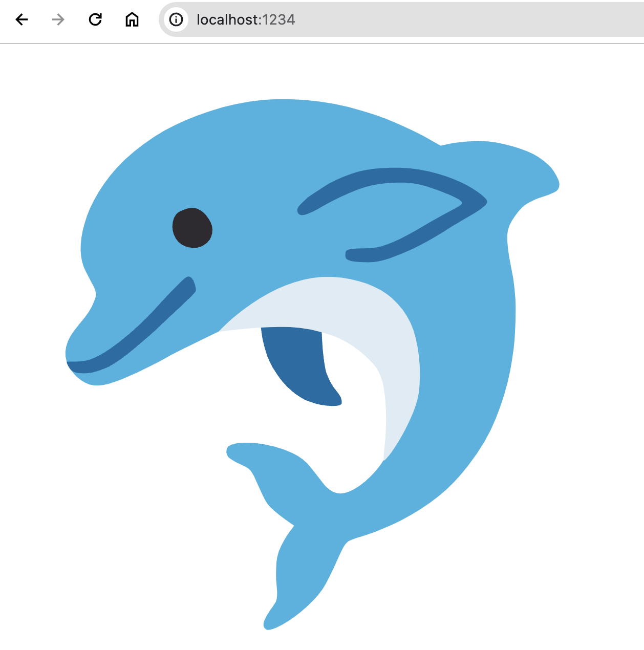
Task: Click the dolphin's black eye
Action: [192, 228]
